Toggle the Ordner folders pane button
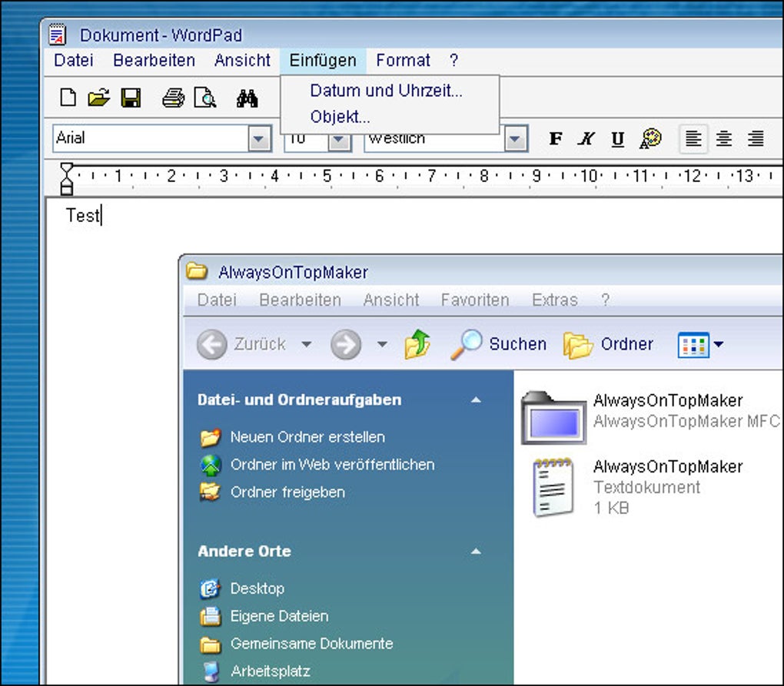This screenshot has width=784, height=686. click(608, 344)
